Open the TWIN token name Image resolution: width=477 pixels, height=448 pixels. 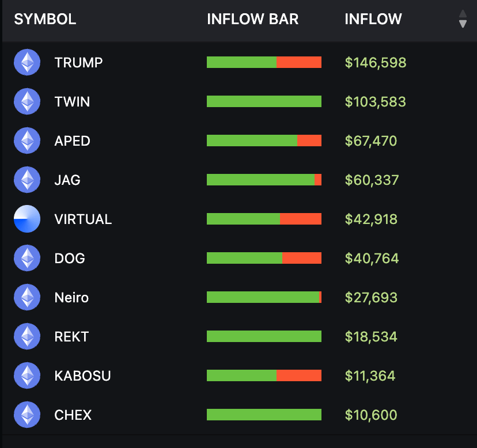tap(72, 101)
